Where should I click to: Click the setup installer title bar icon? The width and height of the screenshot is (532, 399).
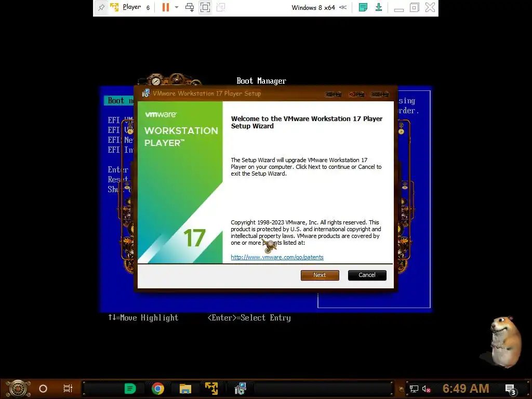pyautogui.click(x=146, y=94)
